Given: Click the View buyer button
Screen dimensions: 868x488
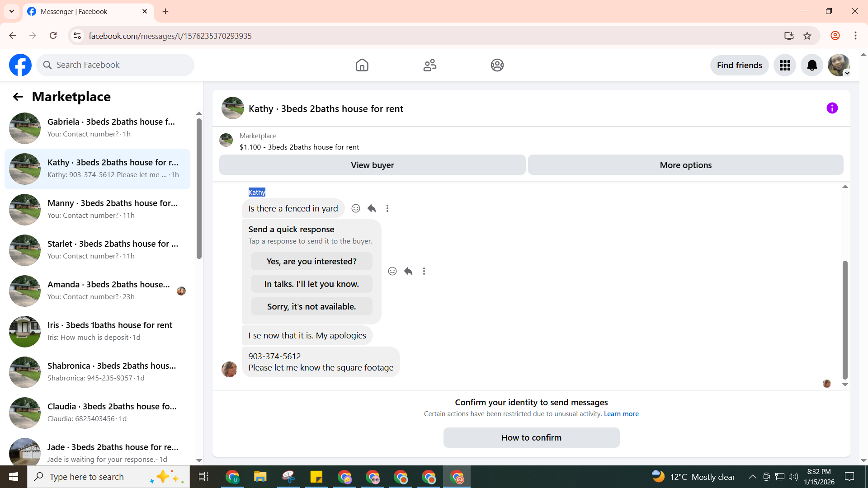Looking at the screenshot, I should 372,165.
